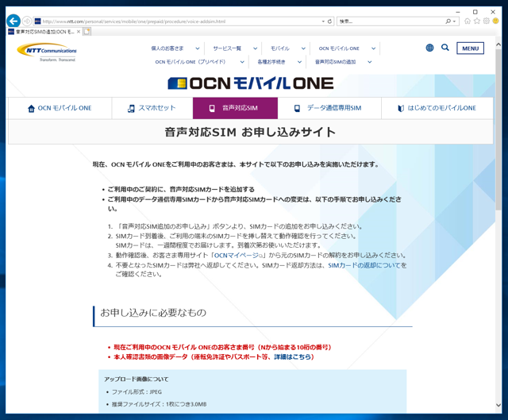Image resolution: width=508 pixels, height=420 pixels.
Task: Click the phone icon in 音声対応SIM tab
Action: (212, 108)
